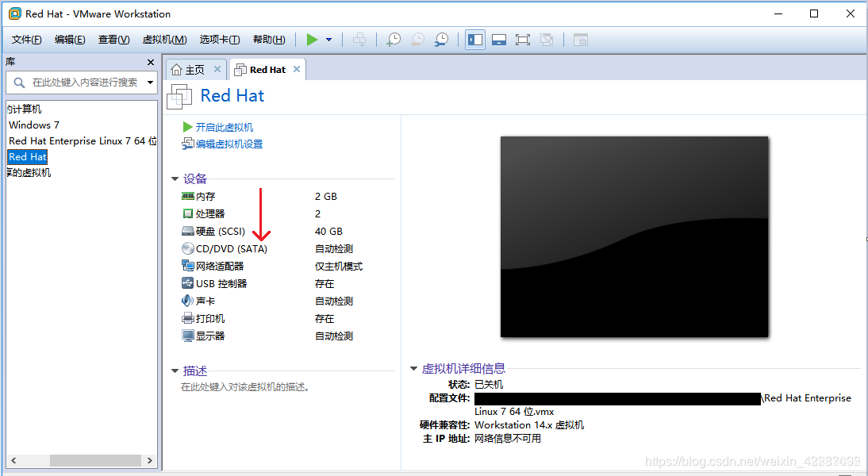Close the Red Hat tab
Viewport: 868px width, 476px height.
(x=297, y=69)
